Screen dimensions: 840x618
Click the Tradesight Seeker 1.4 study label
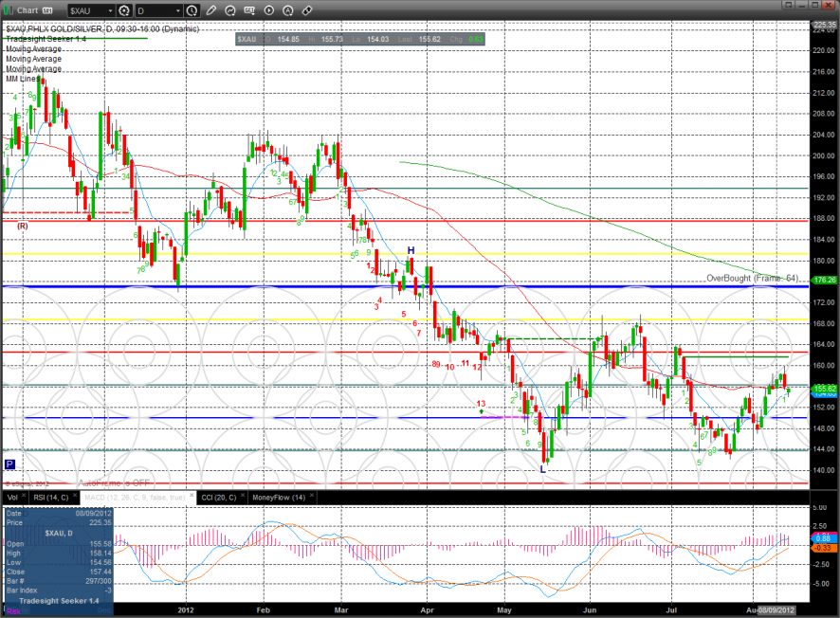click(x=40, y=38)
